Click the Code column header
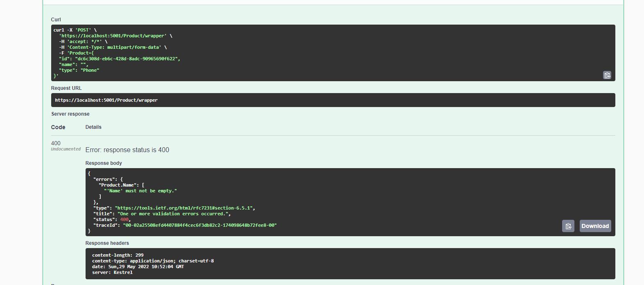This screenshot has height=285, width=644. (x=58, y=127)
